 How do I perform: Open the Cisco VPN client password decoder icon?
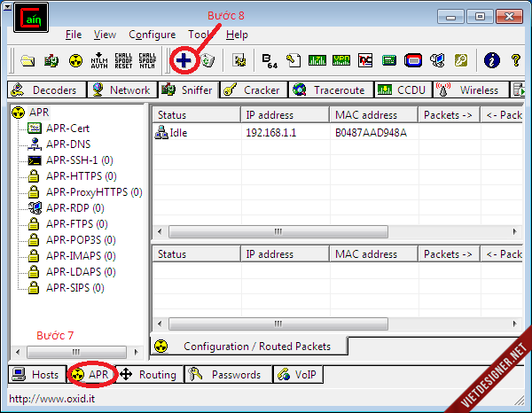[341, 61]
